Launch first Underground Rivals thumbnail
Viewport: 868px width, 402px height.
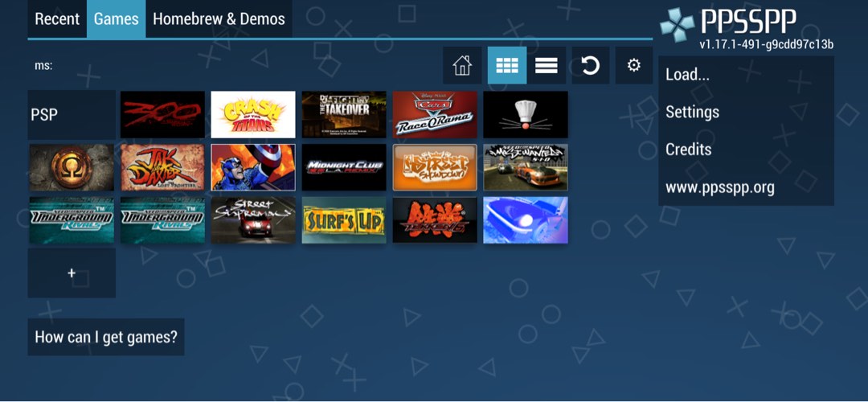(72, 219)
